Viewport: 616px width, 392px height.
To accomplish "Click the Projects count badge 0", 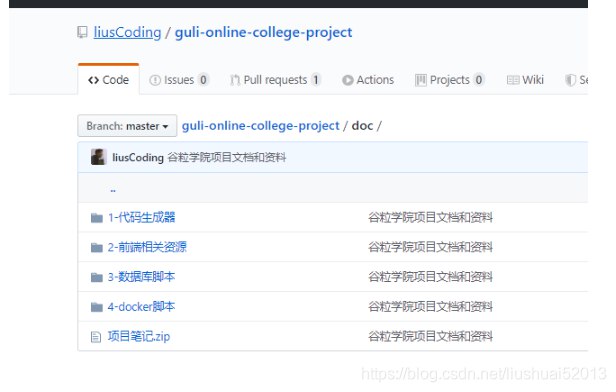I will point(478,80).
